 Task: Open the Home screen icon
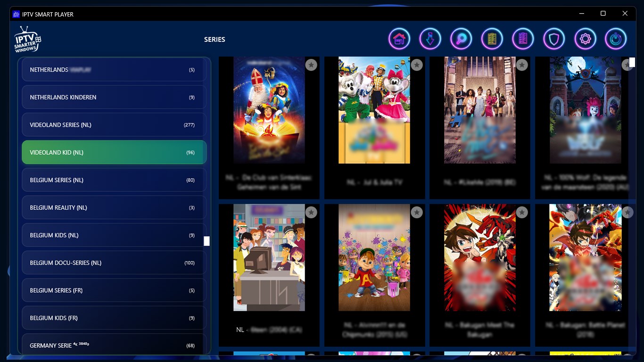pyautogui.click(x=399, y=39)
